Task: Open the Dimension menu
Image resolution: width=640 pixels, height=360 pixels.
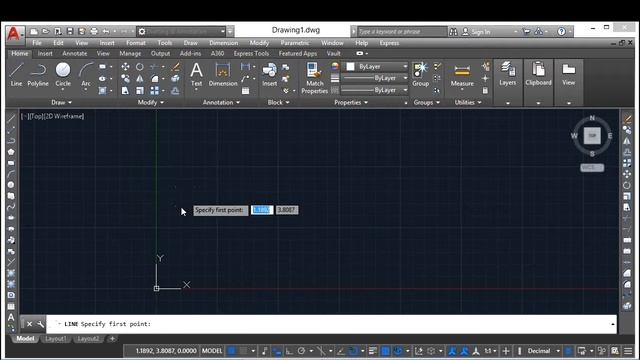Action: (x=223, y=43)
